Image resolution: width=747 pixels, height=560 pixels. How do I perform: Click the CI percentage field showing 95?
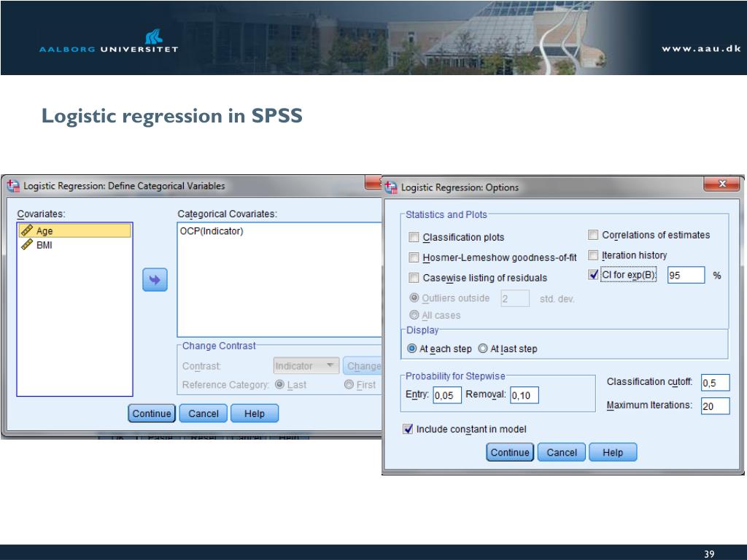(686, 275)
